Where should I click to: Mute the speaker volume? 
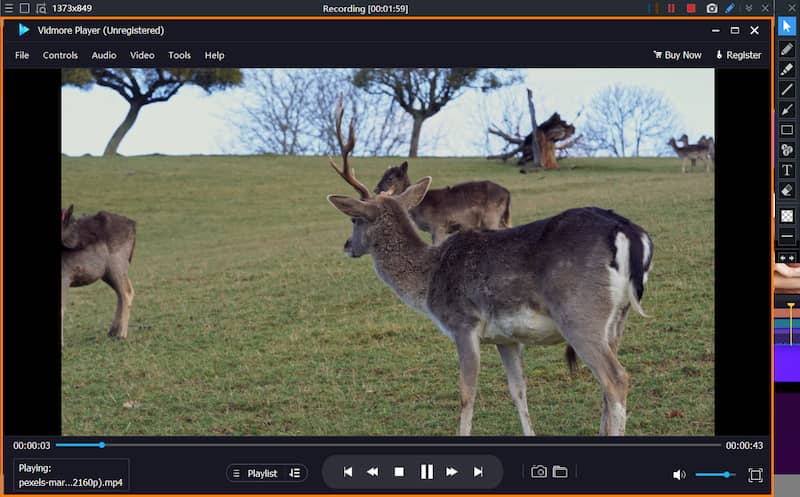coord(679,475)
